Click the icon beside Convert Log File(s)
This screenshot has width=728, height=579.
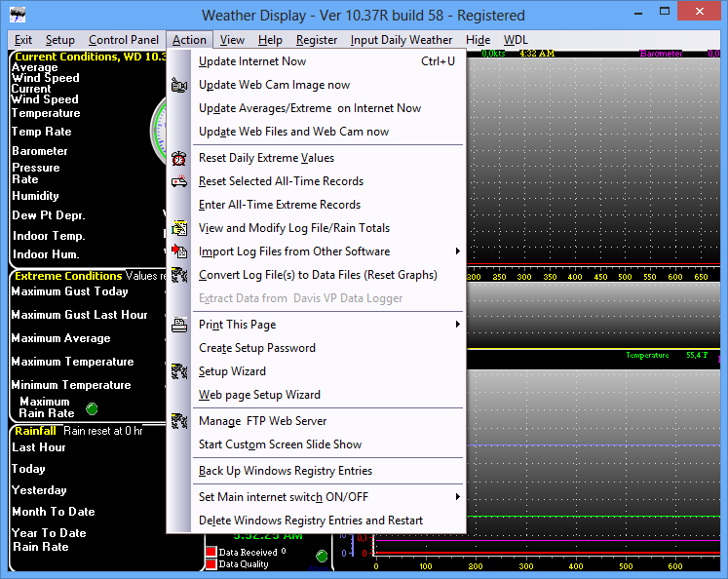[178, 275]
